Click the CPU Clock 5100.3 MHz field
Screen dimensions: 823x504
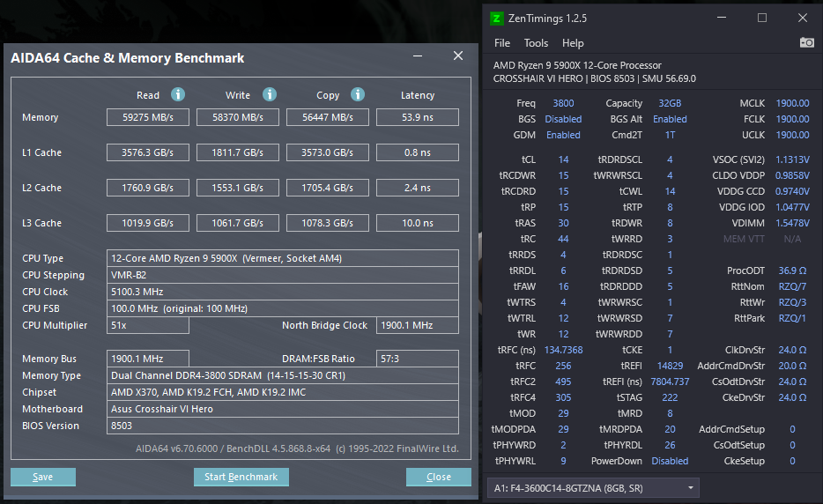(x=283, y=292)
